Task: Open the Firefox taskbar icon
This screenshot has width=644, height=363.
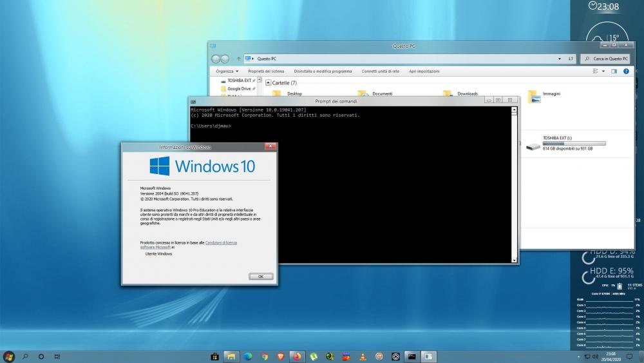Action: click(x=297, y=356)
